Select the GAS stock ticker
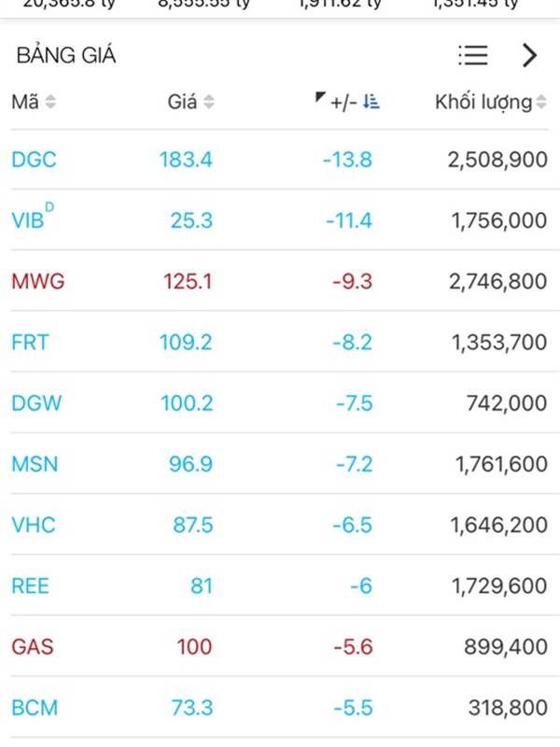This screenshot has width=560, height=747. point(33,647)
